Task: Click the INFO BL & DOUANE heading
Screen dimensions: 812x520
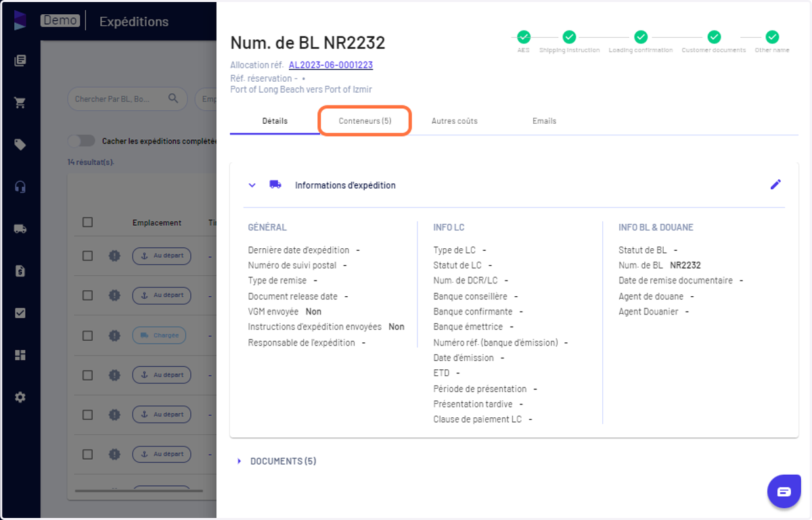Action: [x=656, y=227]
